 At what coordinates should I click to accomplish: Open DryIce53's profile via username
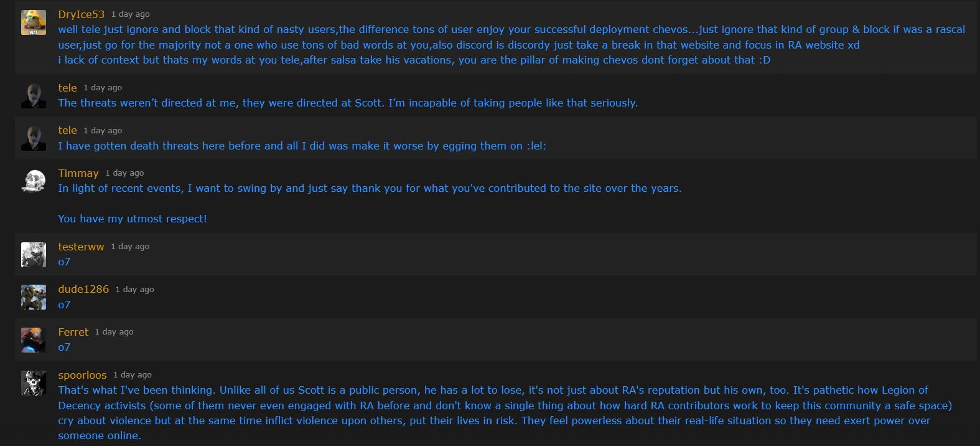pos(82,14)
